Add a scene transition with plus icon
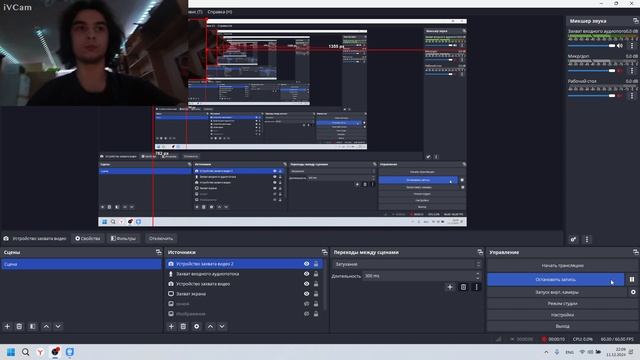Screen dimensions: 640x360 450,287
